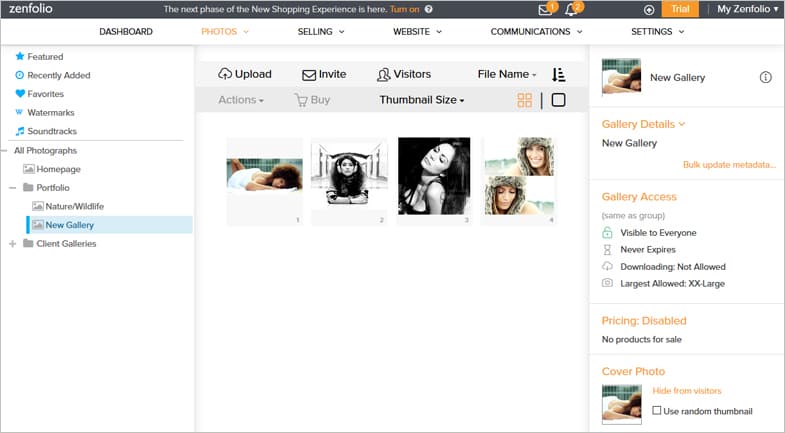This screenshot has height=433, width=785.
Task: Switch to single photo view
Action: pos(558,100)
